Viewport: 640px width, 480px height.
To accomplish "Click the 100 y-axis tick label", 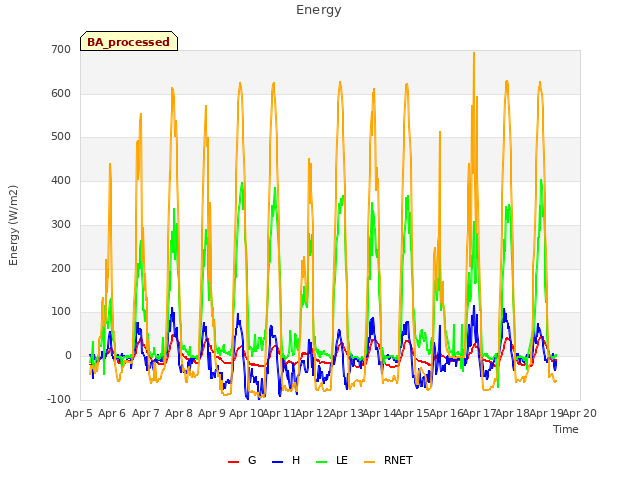I will 61,311.
